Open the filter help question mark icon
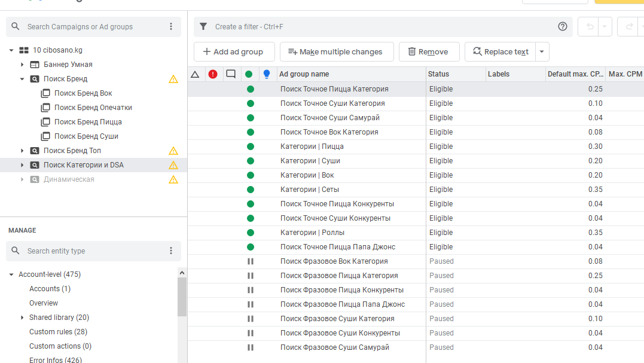This screenshot has height=363, width=644. pyautogui.click(x=562, y=27)
